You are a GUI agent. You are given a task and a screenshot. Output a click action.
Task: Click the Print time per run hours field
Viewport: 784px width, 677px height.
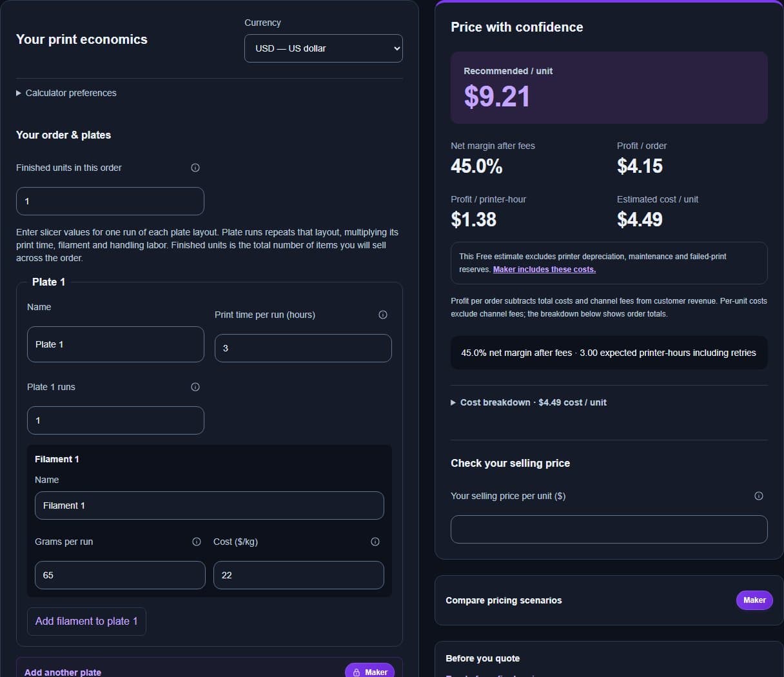(303, 348)
